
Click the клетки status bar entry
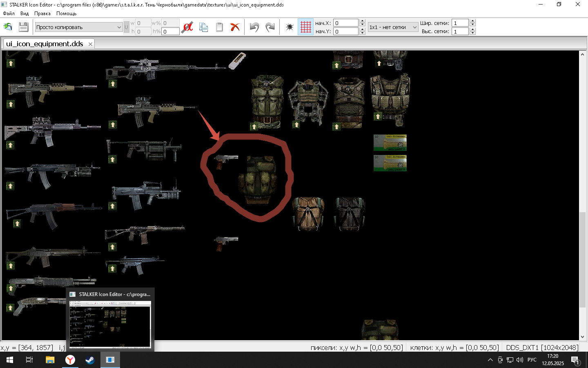point(454,348)
